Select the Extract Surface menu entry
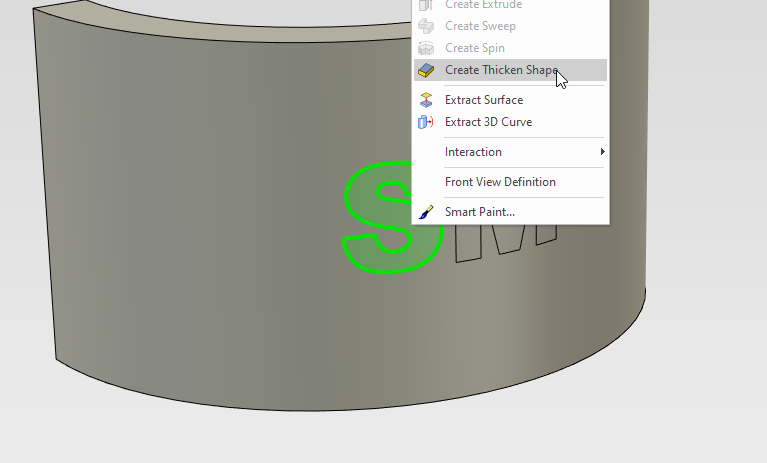Screen dimensions: 767x463 click(x=510, y=100)
